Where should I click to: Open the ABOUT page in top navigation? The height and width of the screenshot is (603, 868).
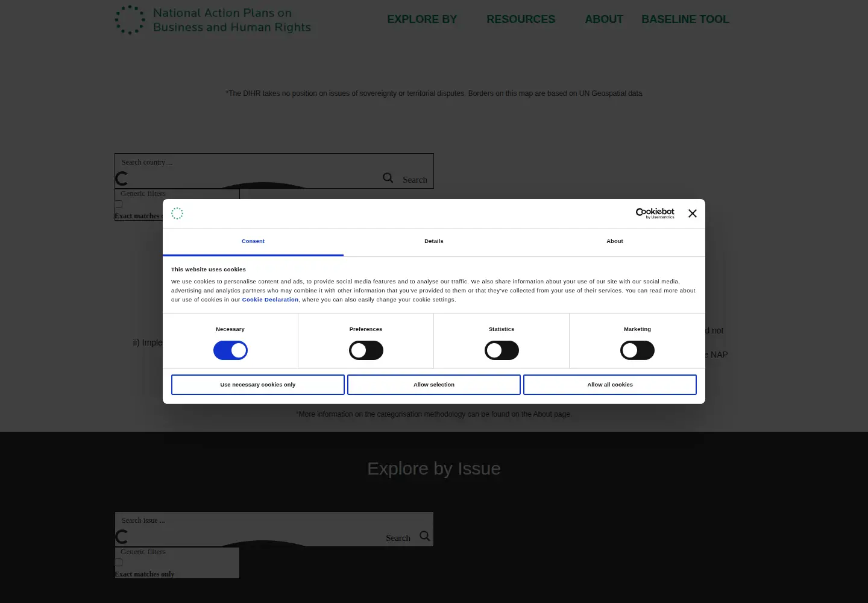[x=604, y=19]
